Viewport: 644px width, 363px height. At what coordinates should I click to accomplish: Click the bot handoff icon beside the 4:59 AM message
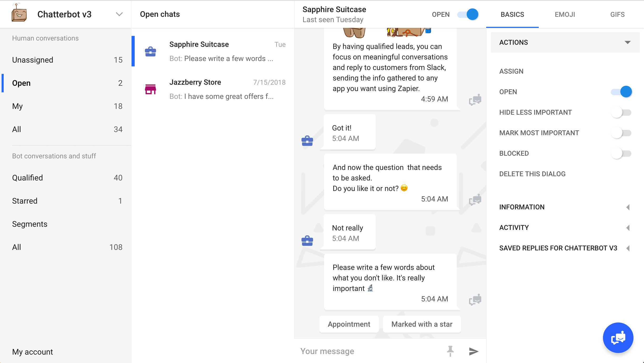475,99
